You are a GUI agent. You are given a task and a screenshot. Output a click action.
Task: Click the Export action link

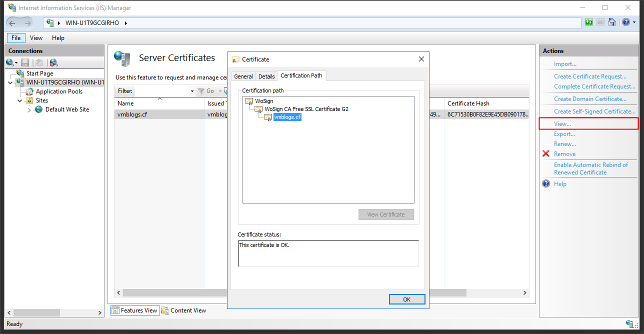coord(564,134)
